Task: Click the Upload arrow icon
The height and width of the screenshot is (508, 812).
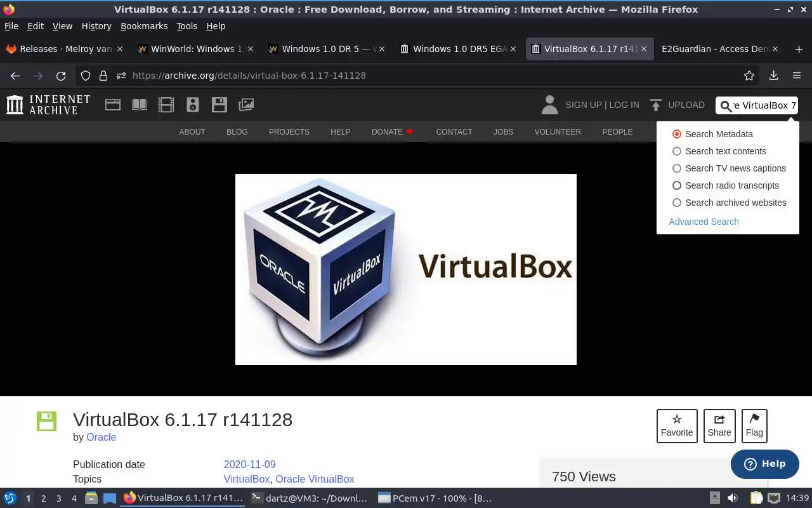Action: click(x=656, y=105)
